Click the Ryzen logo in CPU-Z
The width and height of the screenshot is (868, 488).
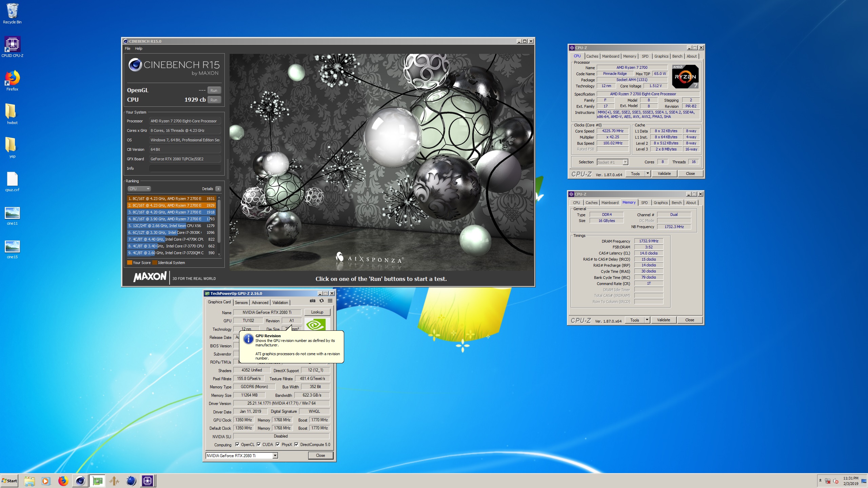[x=685, y=77]
